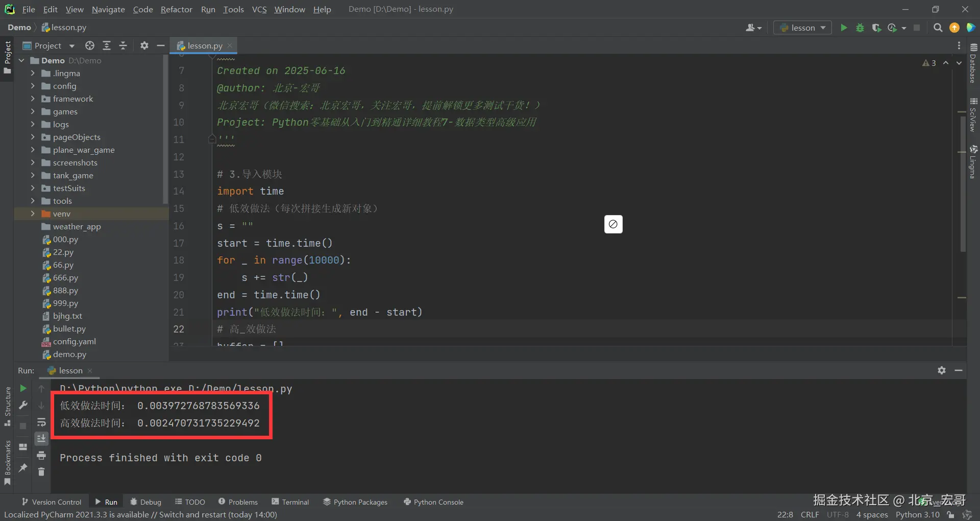
Task: Click the Profile run icon
Action: coord(893,28)
